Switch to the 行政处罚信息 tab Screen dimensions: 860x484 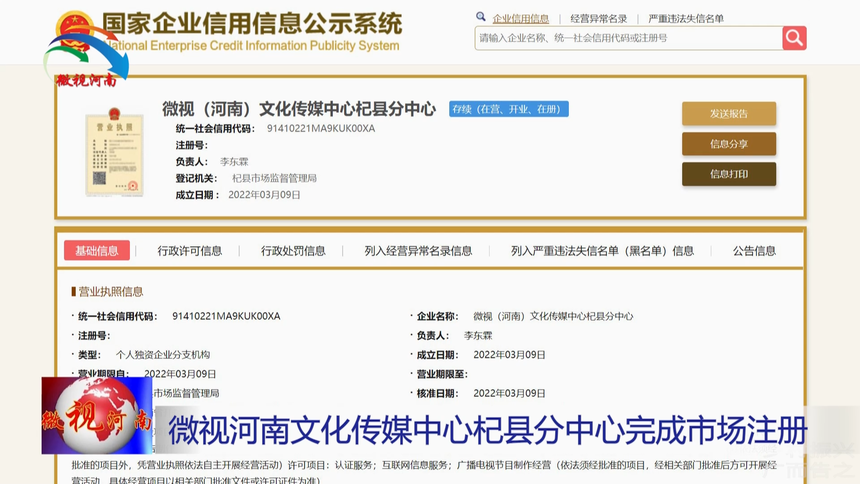tap(293, 251)
